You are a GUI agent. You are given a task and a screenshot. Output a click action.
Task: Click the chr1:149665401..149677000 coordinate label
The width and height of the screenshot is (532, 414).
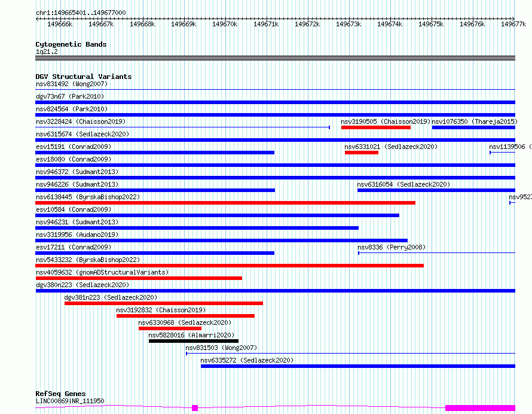pos(81,13)
